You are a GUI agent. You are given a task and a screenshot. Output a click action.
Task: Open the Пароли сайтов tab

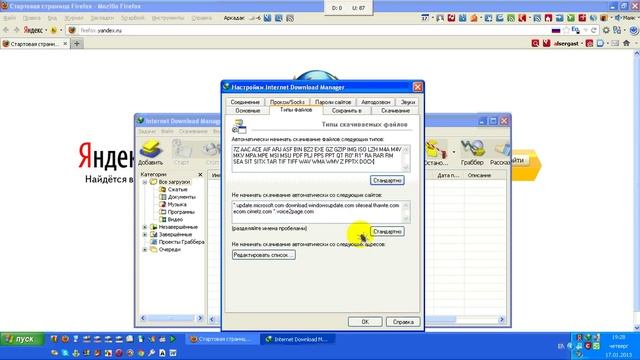click(333, 102)
